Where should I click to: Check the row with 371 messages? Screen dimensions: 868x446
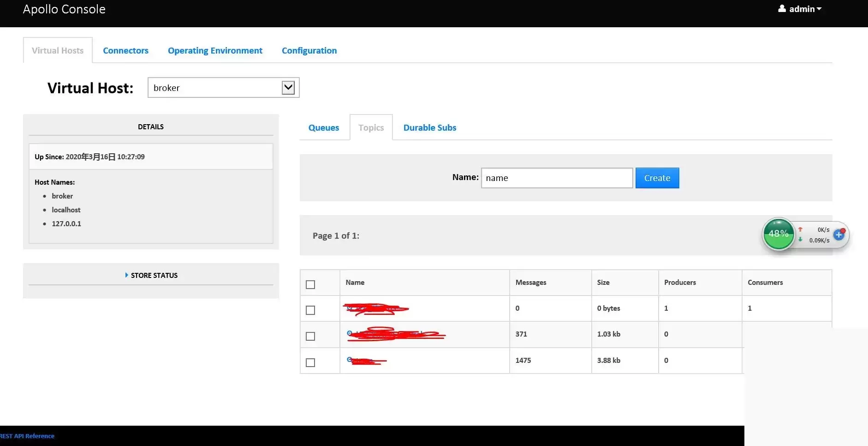pyautogui.click(x=310, y=336)
